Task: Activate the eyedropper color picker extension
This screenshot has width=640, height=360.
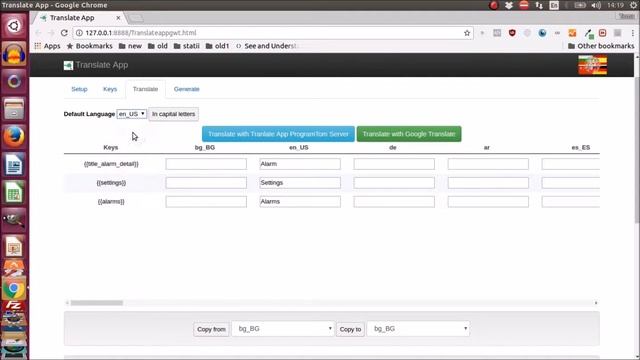Action: point(588,33)
